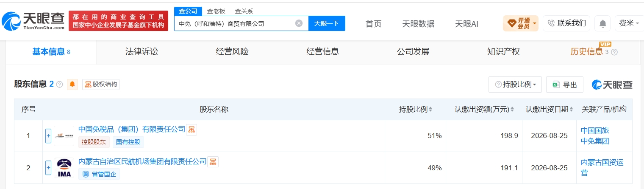The height and width of the screenshot is (189, 644).
Task: Expand row 1 shareholder with plus button
Action: click(x=48, y=136)
